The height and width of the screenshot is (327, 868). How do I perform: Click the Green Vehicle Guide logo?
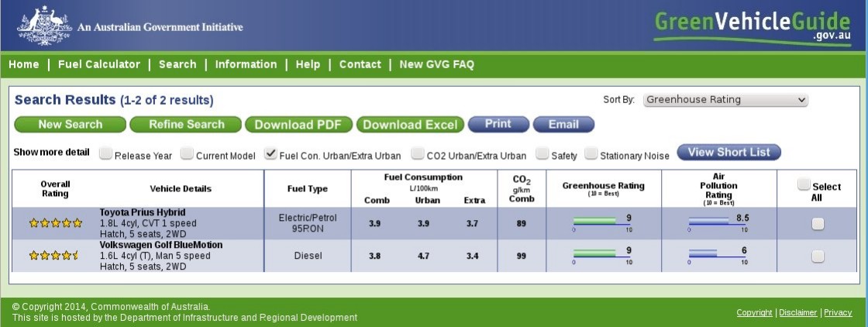(x=753, y=27)
